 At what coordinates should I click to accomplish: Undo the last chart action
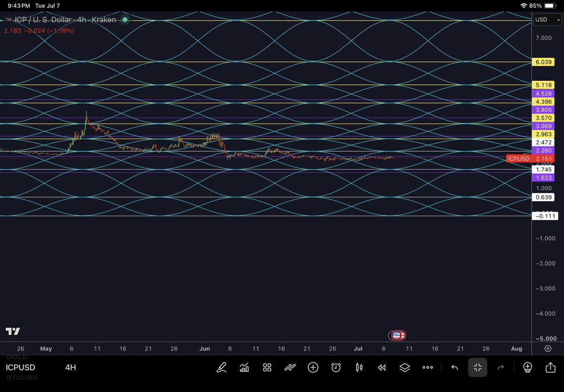(x=455, y=367)
